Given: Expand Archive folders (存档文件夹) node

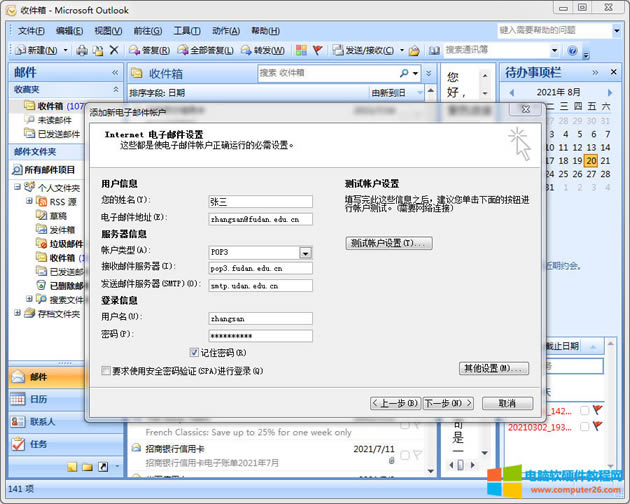Looking at the screenshot, I should (17, 312).
